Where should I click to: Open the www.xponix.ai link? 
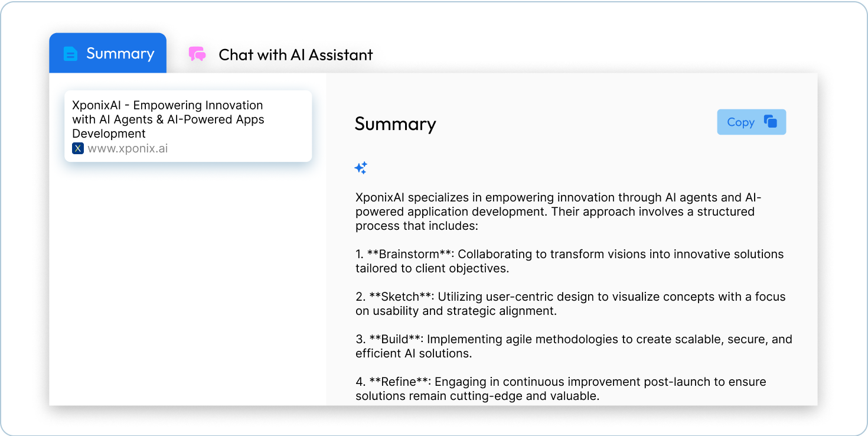click(x=128, y=148)
